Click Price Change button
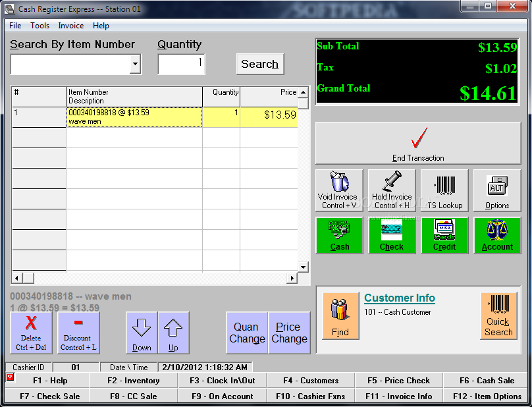Image resolution: width=532 pixels, height=407 pixels. (289, 333)
